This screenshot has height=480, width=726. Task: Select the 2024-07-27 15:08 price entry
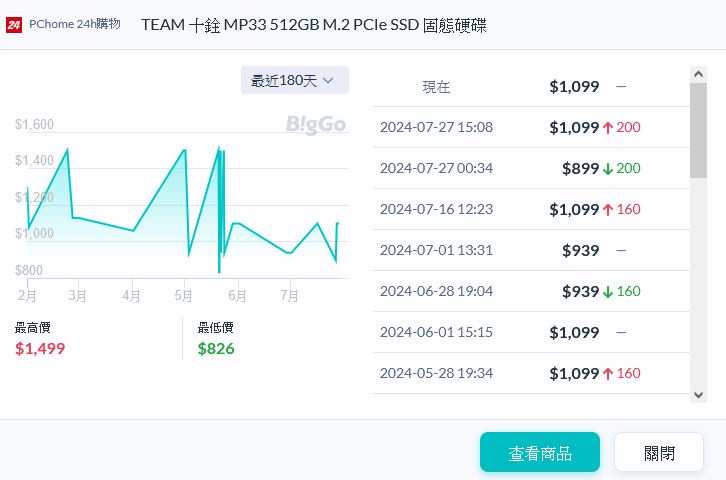[530, 127]
